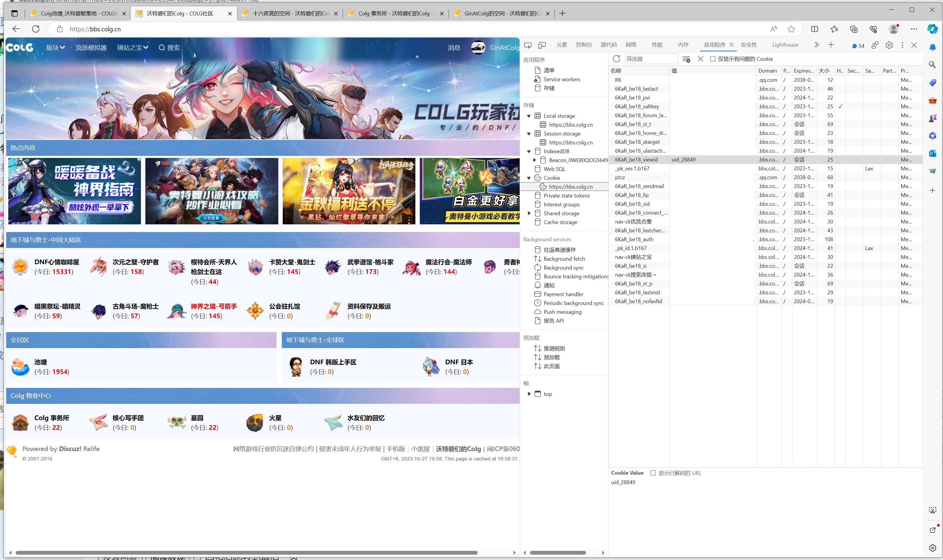Image resolution: width=943 pixels, height=560 pixels.
Task: Go back to the previous page
Action: 16,29
